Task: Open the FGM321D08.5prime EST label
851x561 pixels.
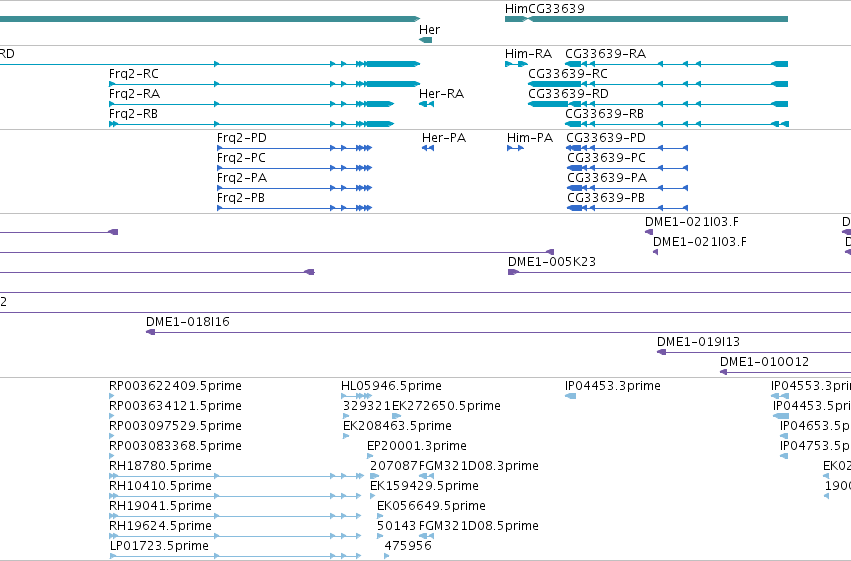Action: pyautogui.click(x=479, y=526)
